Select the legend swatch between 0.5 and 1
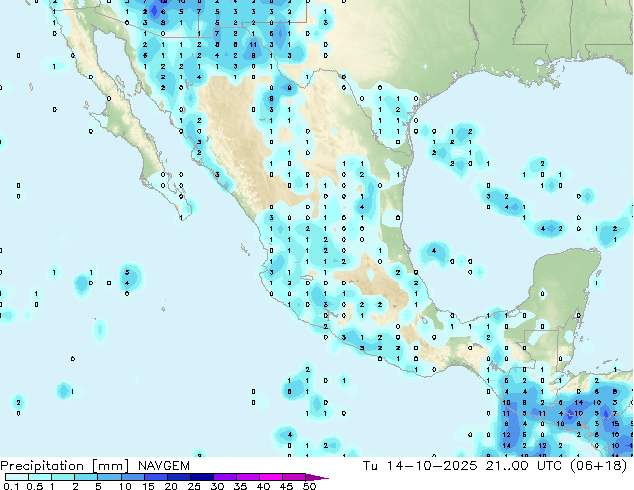Screen dimensions: 634x490 coord(40,477)
